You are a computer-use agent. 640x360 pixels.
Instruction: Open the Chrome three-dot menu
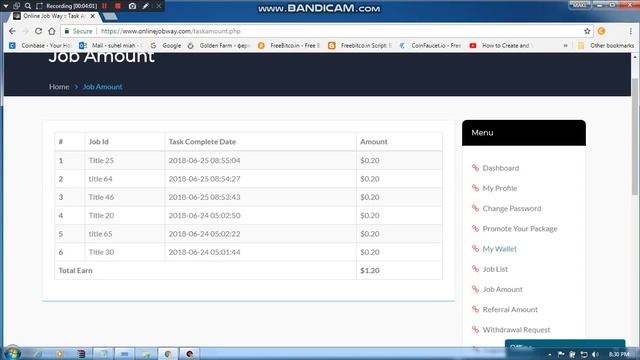point(631,31)
